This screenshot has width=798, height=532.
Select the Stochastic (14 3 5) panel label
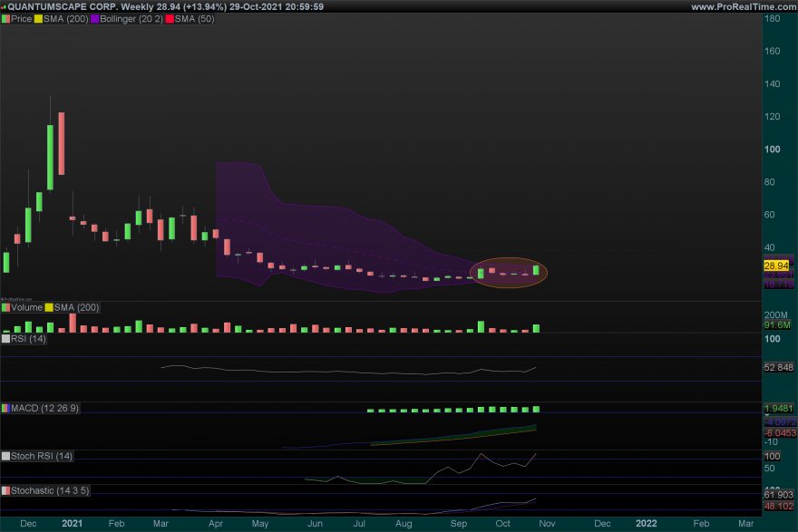[50, 491]
